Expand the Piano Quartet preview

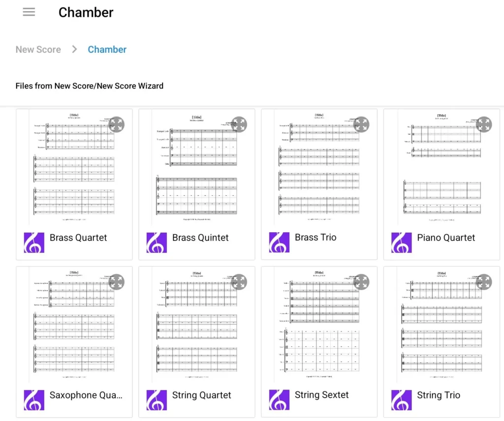point(484,124)
